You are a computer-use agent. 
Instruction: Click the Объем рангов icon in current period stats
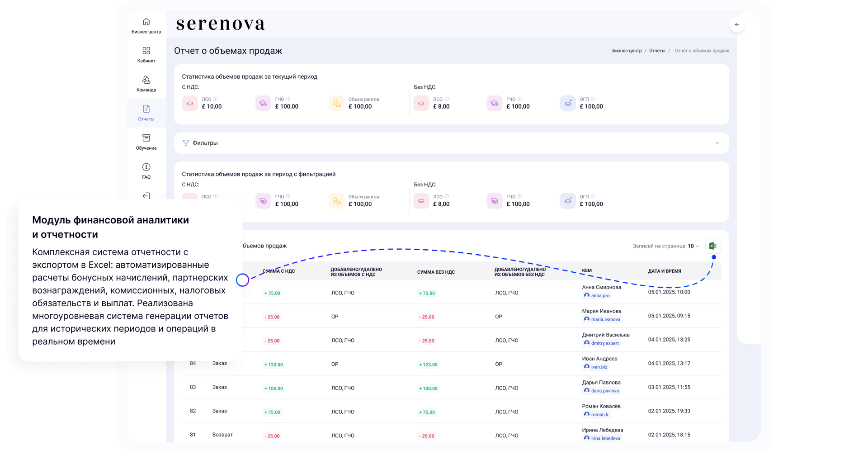pyautogui.click(x=336, y=103)
